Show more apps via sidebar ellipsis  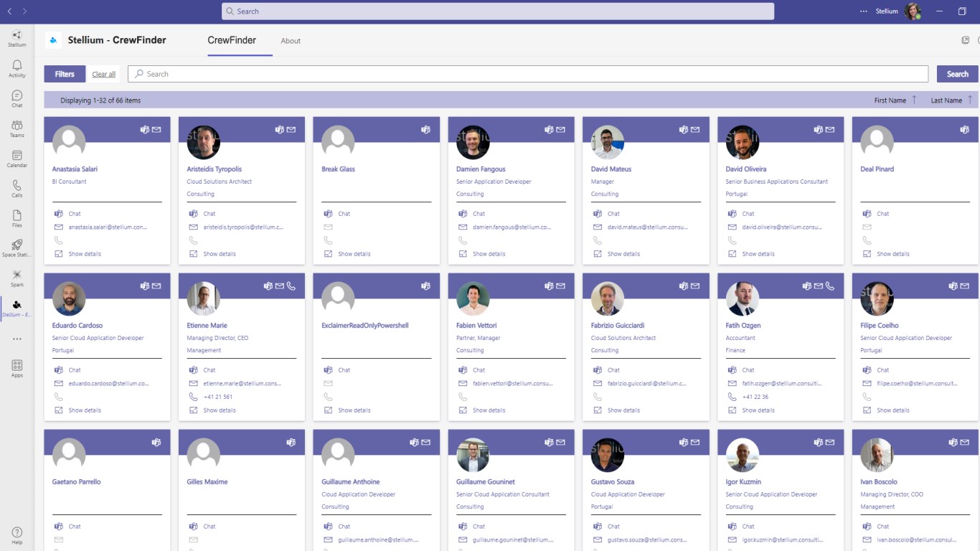coord(17,339)
